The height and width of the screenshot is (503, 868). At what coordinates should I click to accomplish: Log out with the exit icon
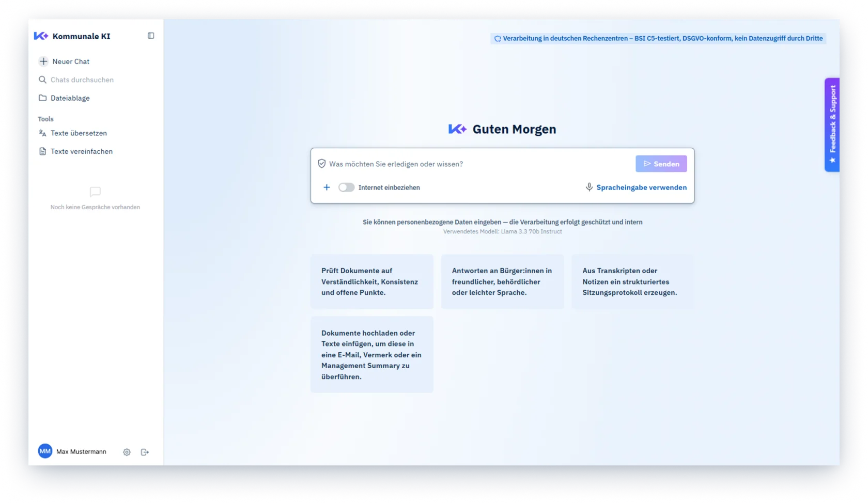tap(145, 452)
